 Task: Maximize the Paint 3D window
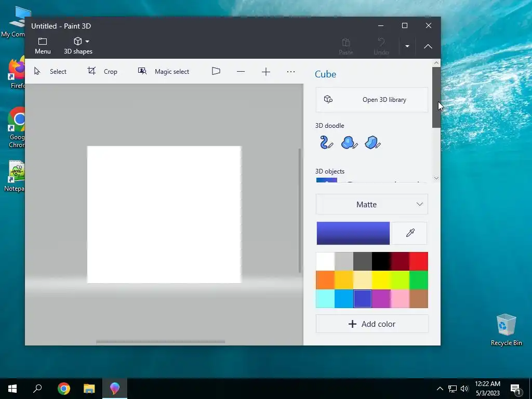(404, 25)
